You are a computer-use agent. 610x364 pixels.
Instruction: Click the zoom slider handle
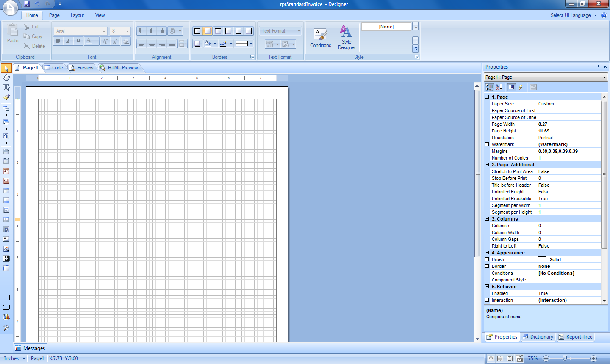[565, 358]
